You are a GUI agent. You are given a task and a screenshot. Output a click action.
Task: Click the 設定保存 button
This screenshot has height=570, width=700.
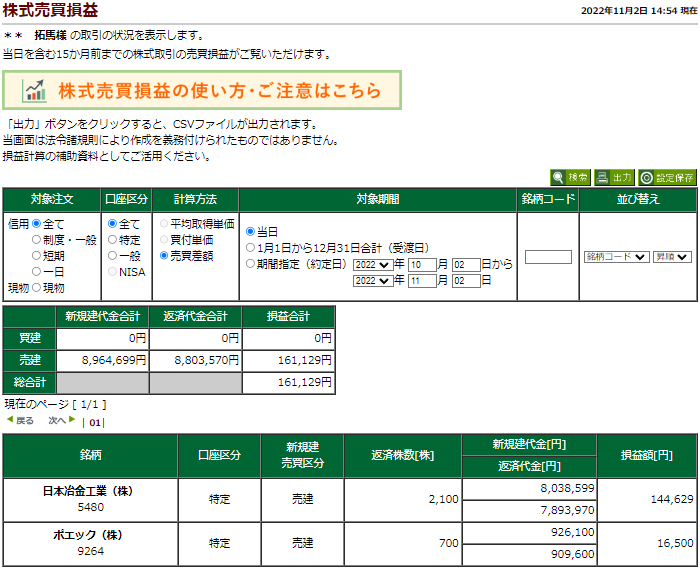[667, 178]
